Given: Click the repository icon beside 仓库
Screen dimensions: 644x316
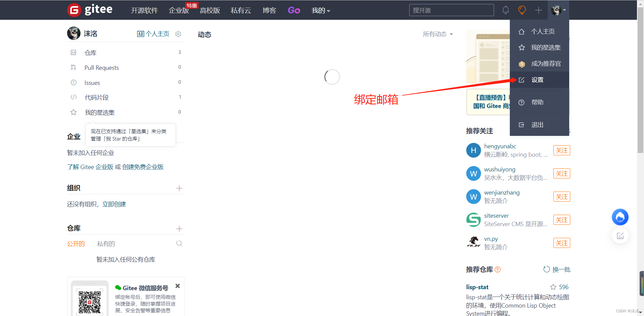Looking at the screenshot, I should [x=73, y=52].
